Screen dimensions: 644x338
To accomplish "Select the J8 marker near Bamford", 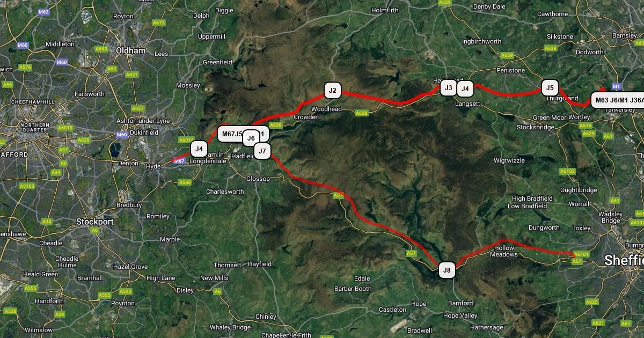I will 447,270.
